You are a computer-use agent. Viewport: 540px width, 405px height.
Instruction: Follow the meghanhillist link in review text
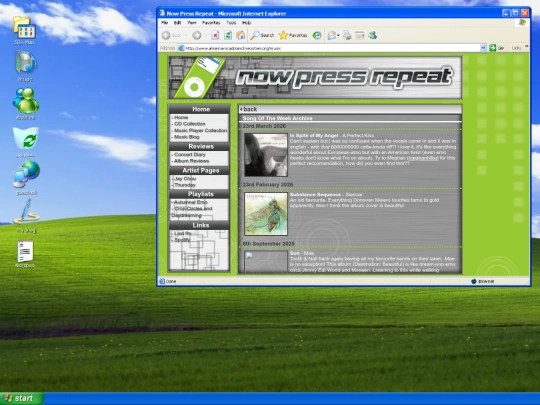(x=423, y=158)
